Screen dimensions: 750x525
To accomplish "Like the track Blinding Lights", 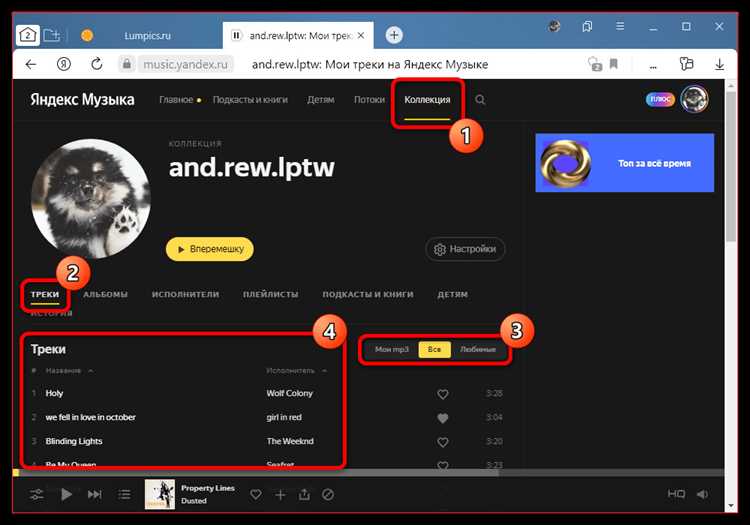I will tap(443, 442).
